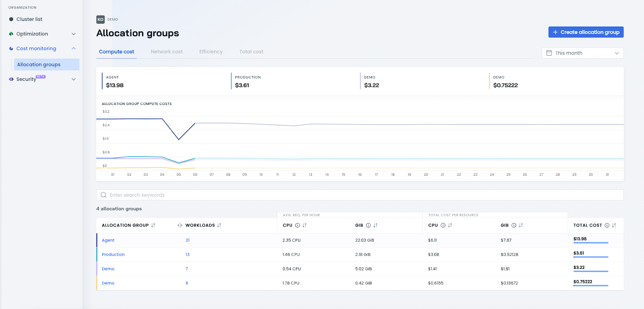The image size is (644, 309).
Task: Info icon for Total Cost column
Action: tap(607, 225)
